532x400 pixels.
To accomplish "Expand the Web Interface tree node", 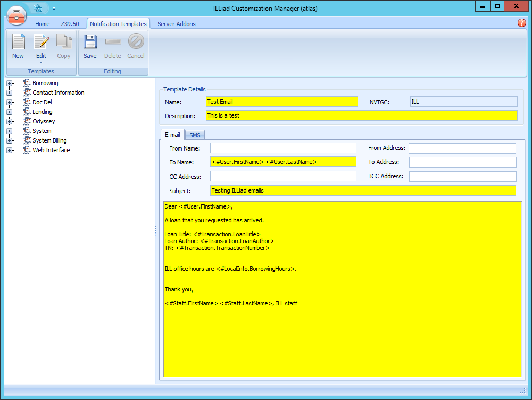I will click(10, 150).
